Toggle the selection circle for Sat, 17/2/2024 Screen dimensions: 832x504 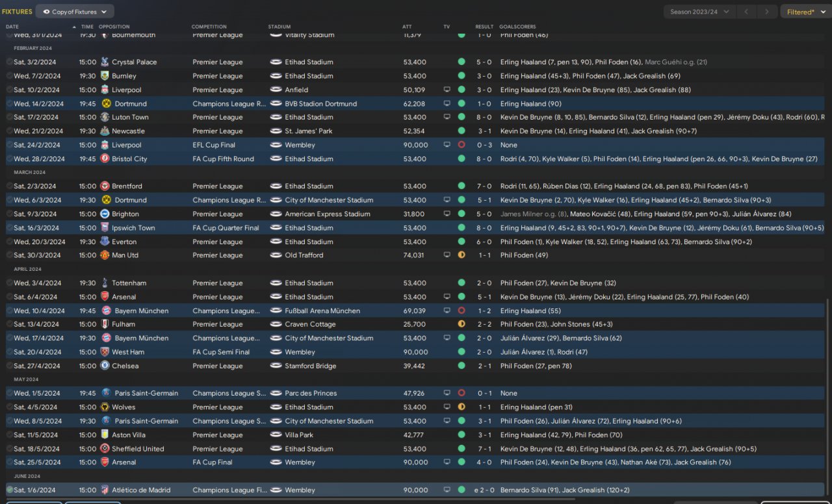[9, 118]
